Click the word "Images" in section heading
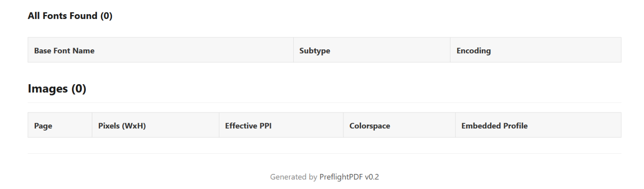 tap(48, 89)
